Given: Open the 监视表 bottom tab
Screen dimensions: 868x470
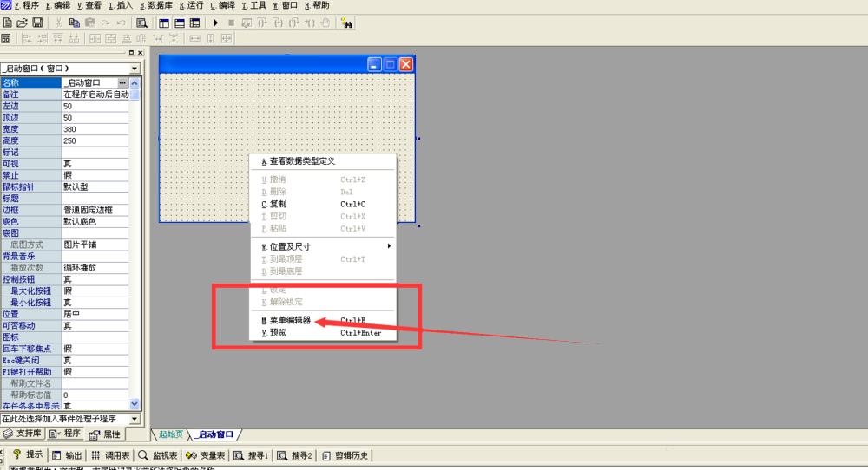Looking at the screenshot, I should (x=158, y=455).
